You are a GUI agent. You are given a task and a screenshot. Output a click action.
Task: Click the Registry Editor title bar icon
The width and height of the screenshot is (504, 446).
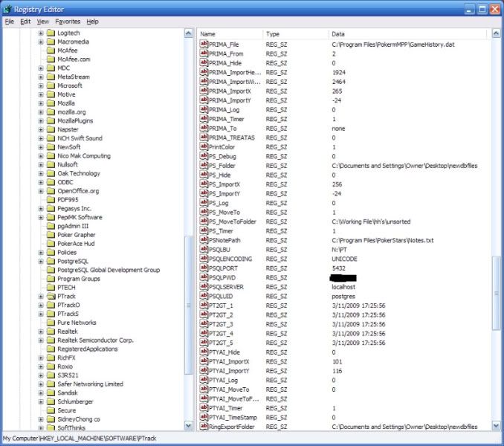(x=8, y=9)
